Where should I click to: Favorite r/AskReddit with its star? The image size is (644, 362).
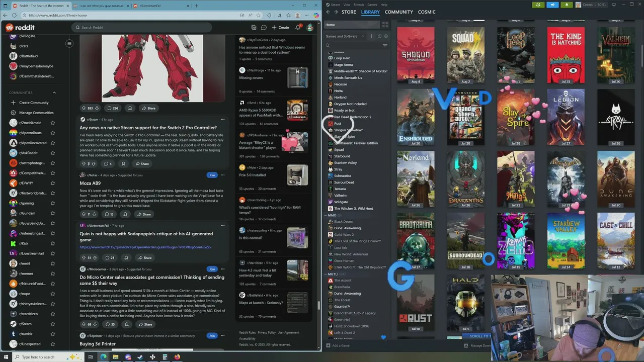pos(53,153)
